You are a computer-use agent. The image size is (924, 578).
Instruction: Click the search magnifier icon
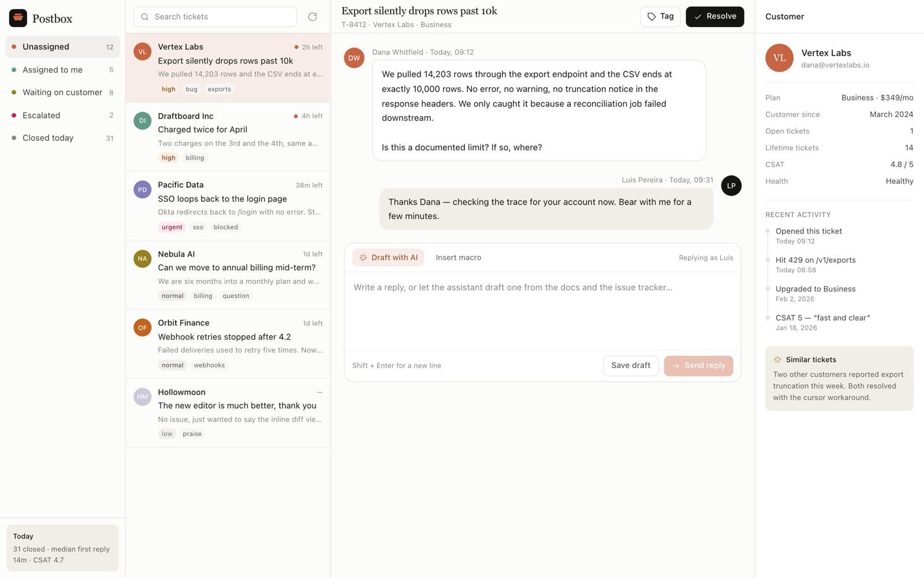coord(145,17)
